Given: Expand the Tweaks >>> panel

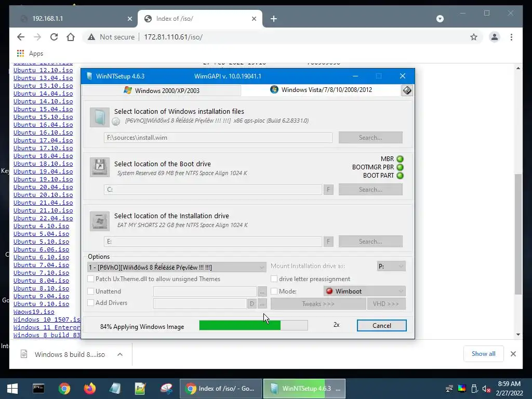Looking at the screenshot, I should [318, 303].
